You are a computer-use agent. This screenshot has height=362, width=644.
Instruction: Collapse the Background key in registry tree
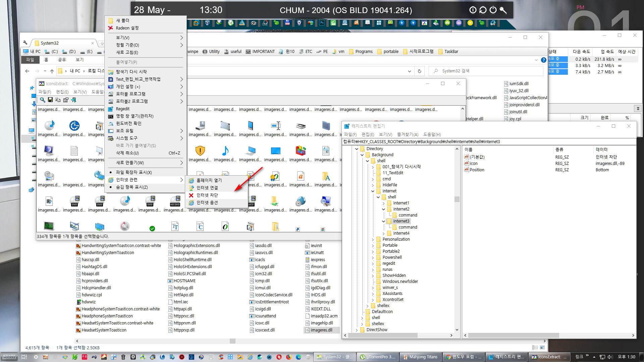coord(362,155)
